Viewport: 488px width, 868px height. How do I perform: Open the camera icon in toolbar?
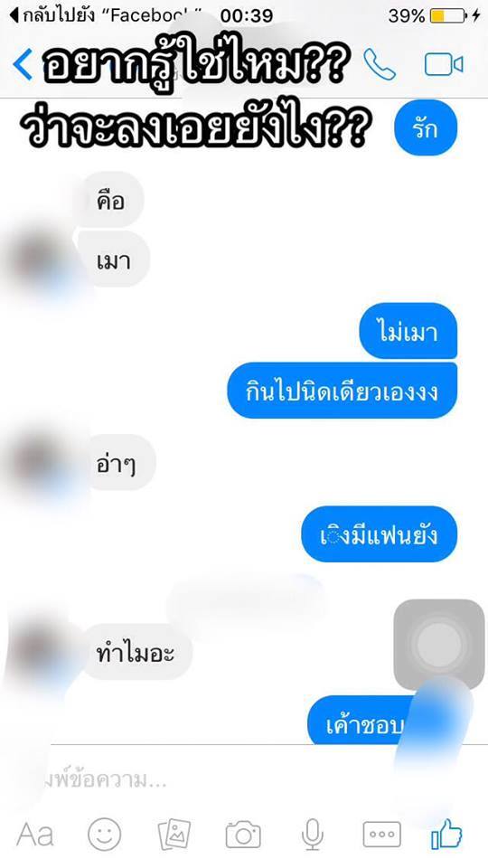coord(243,835)
